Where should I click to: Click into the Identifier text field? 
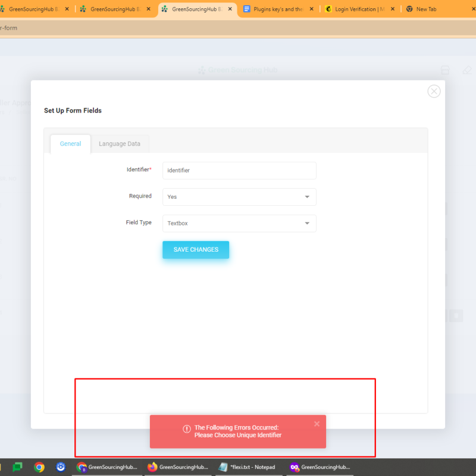click(x=239, y=171)
